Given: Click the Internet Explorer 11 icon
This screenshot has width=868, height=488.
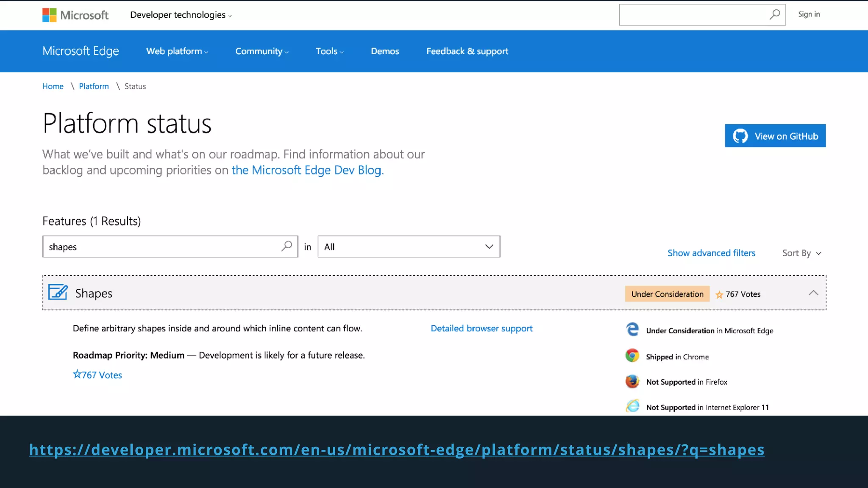Looking at the screenshot, I should [x=632, y=406].
